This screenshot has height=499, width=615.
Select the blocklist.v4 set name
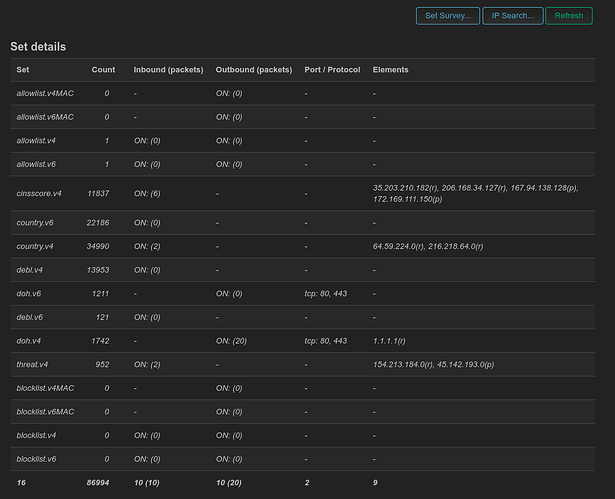click(x=36, y=435)
